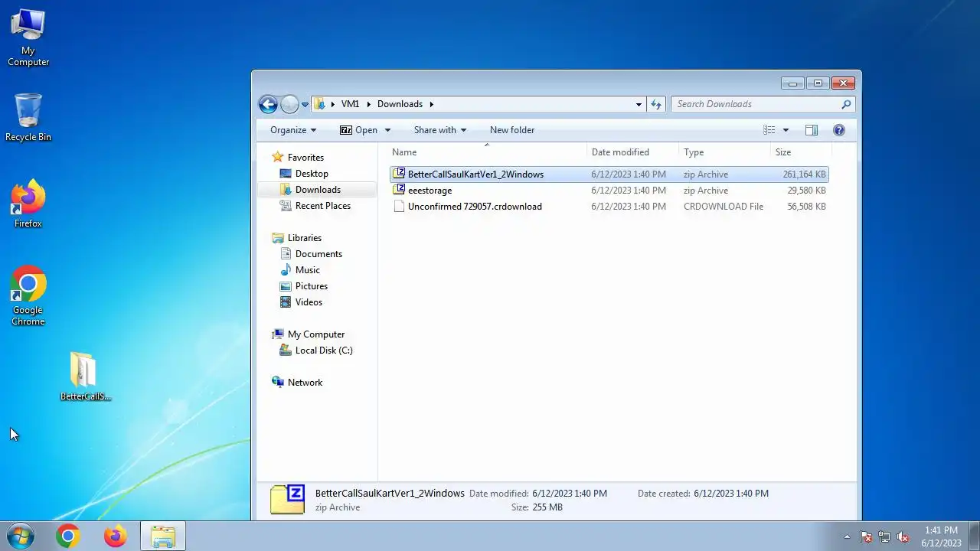
Task: Select the BetterCallS... folder on desktop
Action: pyautogui.click(x=86, y=377)
